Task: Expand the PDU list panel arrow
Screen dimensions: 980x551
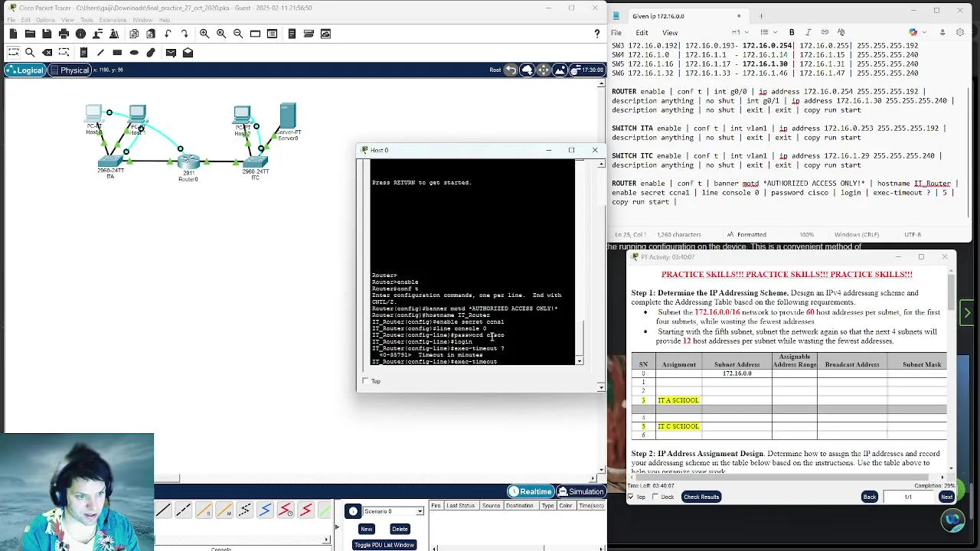Action: (336, 527)
